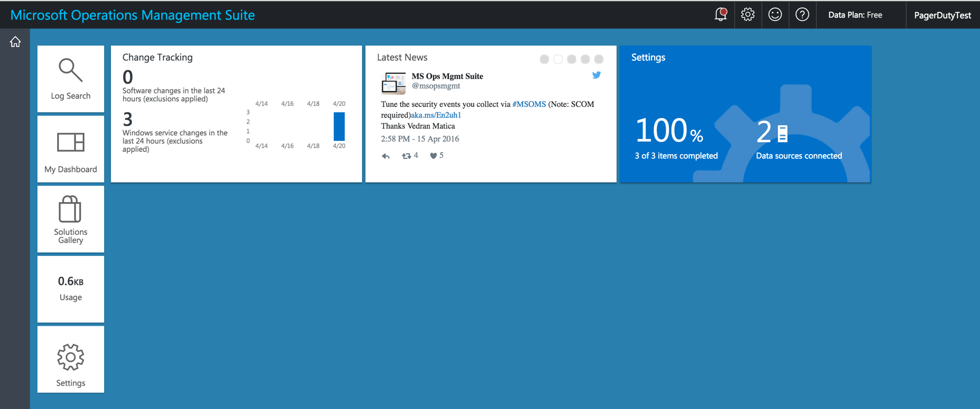Open the PagerDutyTest workspace menu

click(942, 15)
